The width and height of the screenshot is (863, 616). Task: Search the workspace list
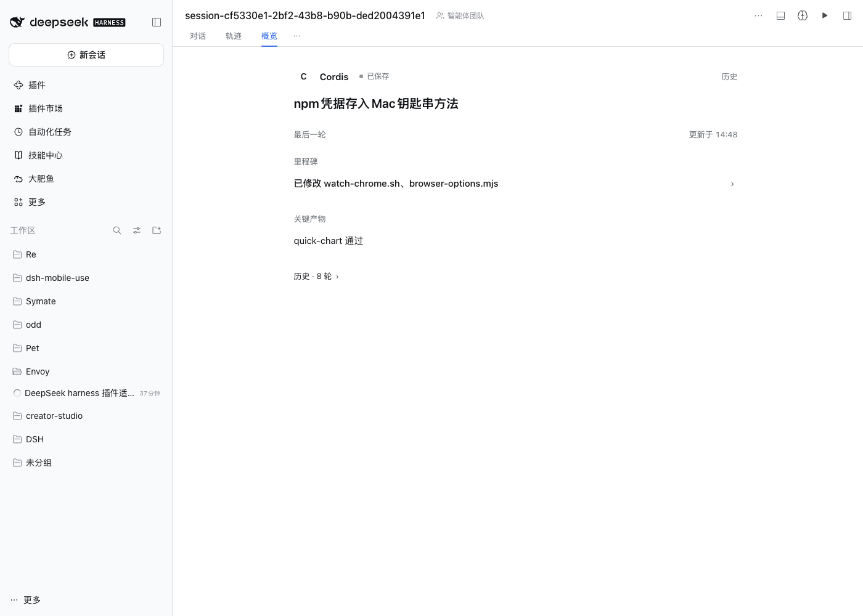117,230
